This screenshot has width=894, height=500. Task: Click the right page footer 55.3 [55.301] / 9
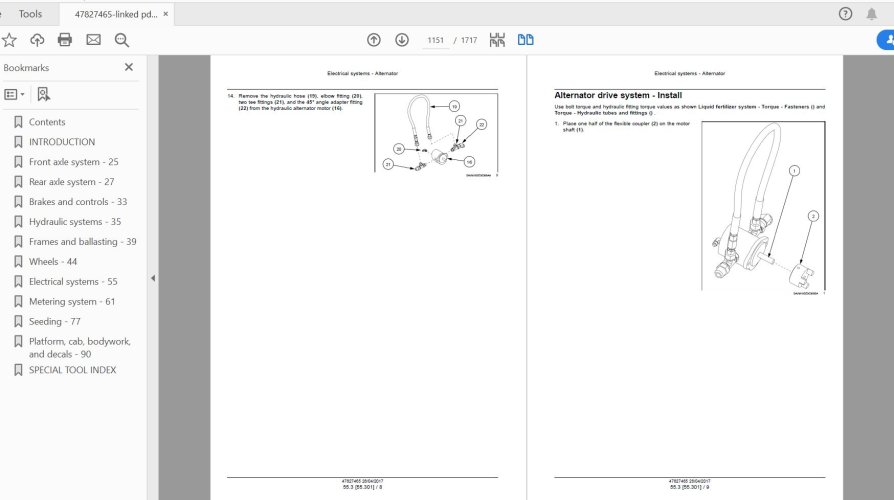coord(690,487)
